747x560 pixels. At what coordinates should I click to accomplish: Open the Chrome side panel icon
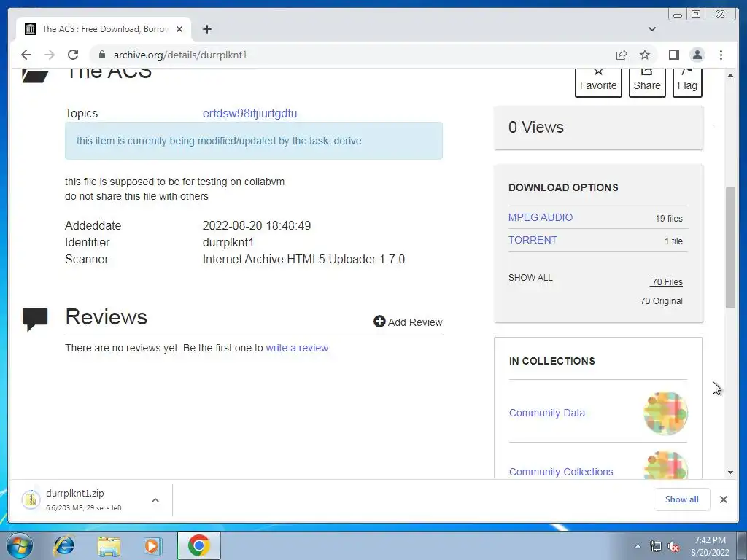(673, 55)
